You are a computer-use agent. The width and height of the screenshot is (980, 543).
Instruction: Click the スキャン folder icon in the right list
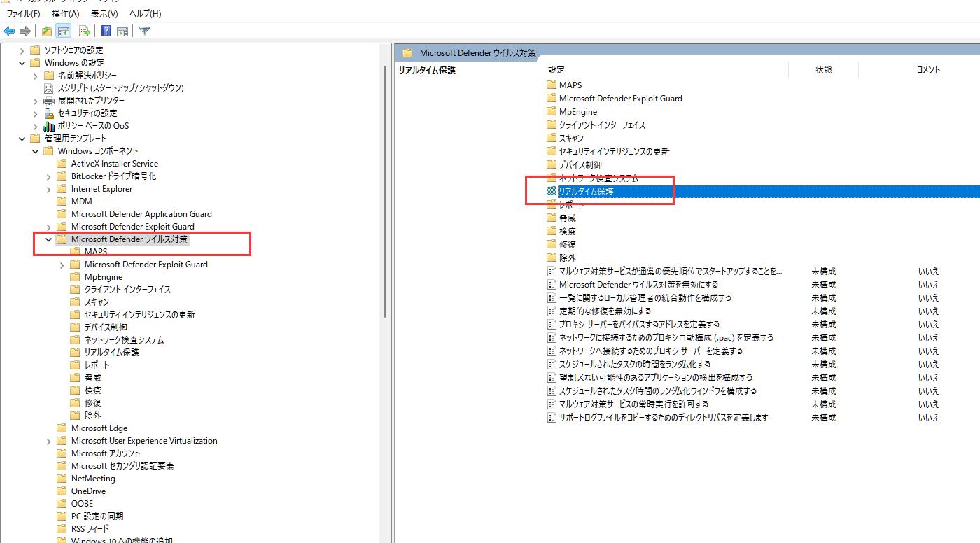point(552,139)
